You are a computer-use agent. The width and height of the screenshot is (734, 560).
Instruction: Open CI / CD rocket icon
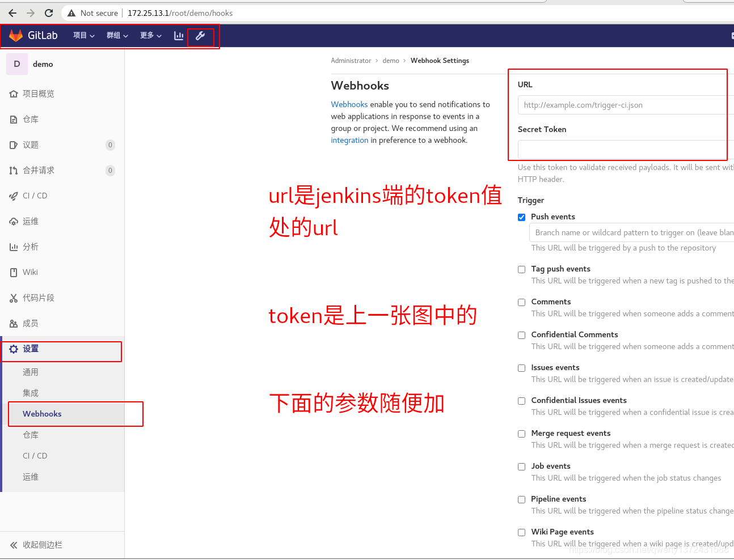(14, 196)
